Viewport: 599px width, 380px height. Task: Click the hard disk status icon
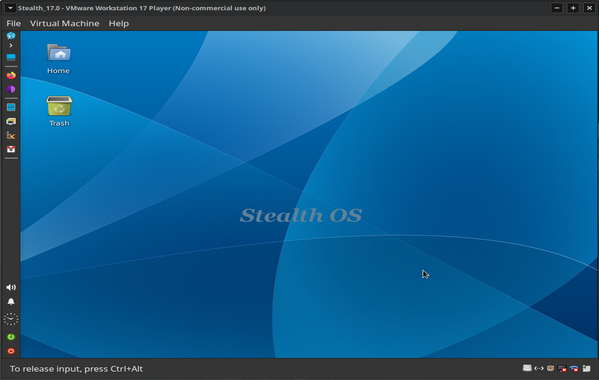pyautogui.click(x=527, y=368)
